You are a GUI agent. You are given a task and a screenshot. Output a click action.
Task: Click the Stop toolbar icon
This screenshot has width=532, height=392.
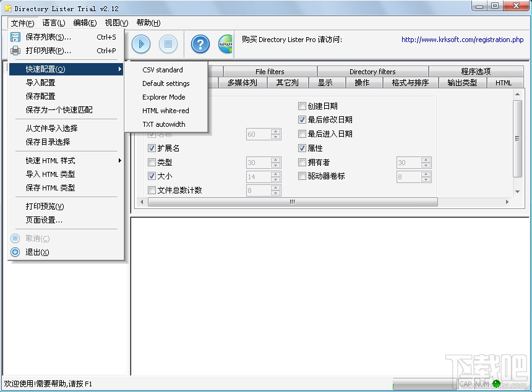(168, 44)
